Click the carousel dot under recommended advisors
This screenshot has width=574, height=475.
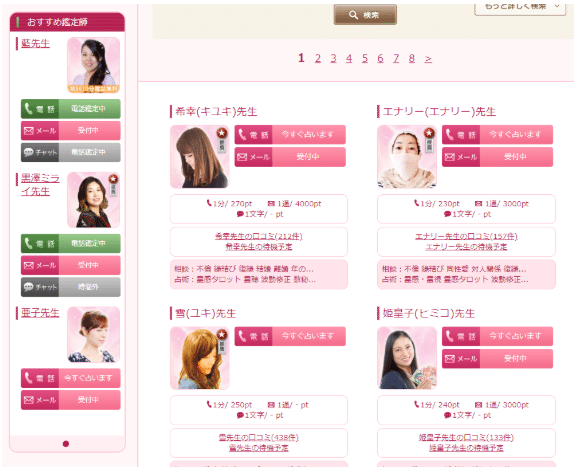coord(66,444)
